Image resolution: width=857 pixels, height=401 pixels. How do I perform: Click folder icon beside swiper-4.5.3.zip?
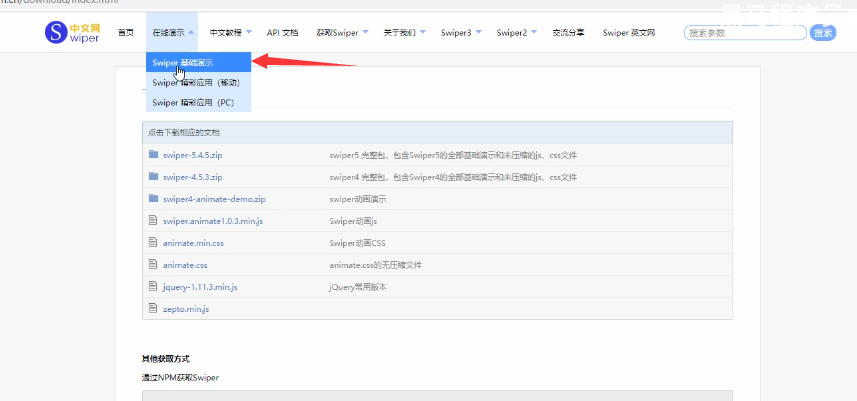[153, 176]
